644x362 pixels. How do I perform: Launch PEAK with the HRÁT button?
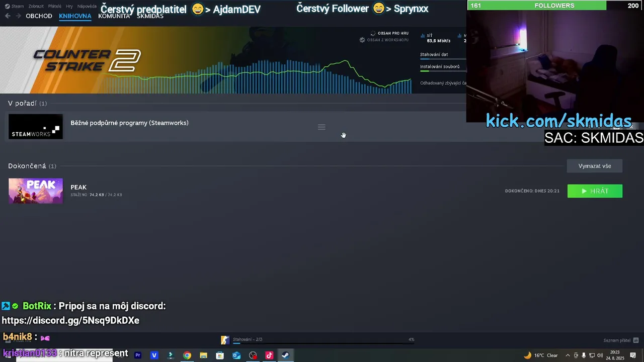coord(595,191)
